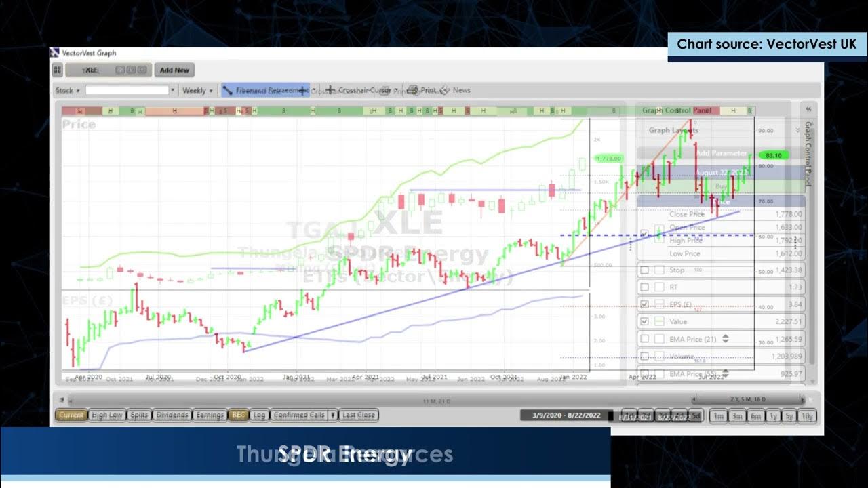
Task: Select the 6m time range
Action: tap(755, 416)
